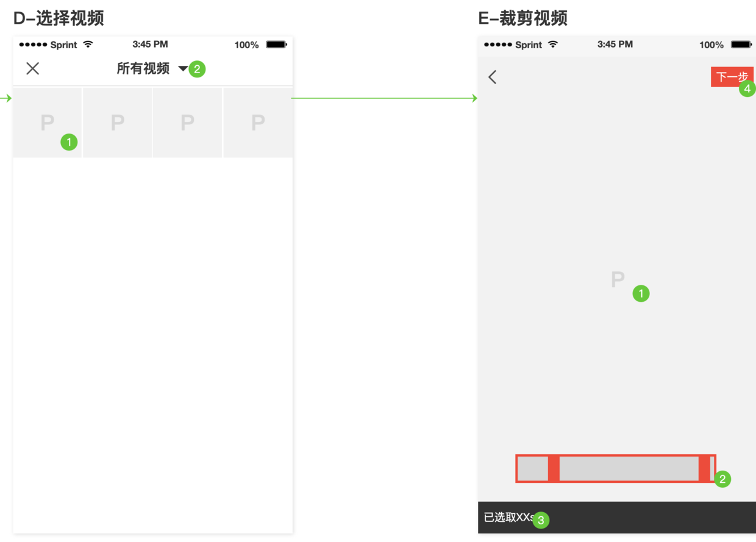
Task: Click green annotation marker 3 on bottom bar
Action: (541, 520)
